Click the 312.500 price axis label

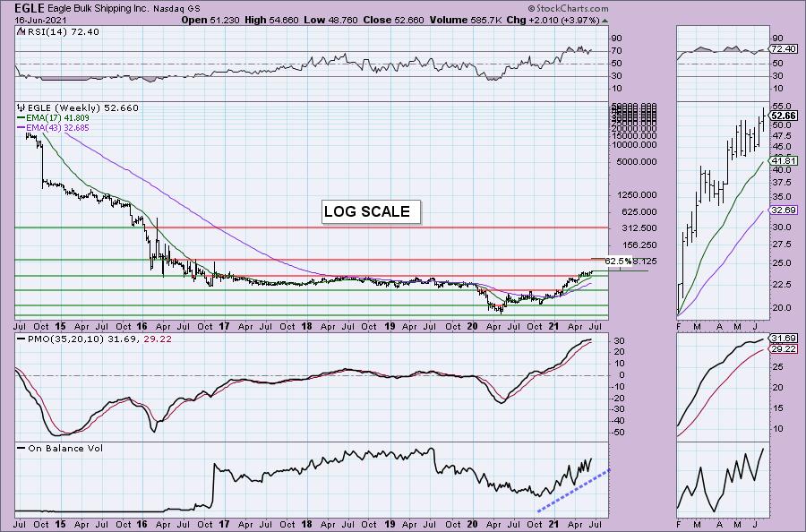[637, 227]
